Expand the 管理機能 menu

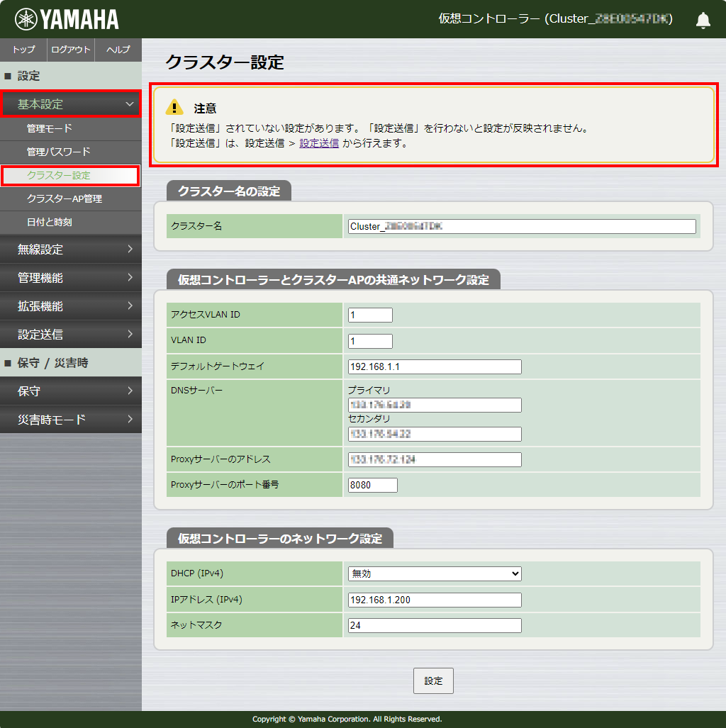tap(70, 278)
